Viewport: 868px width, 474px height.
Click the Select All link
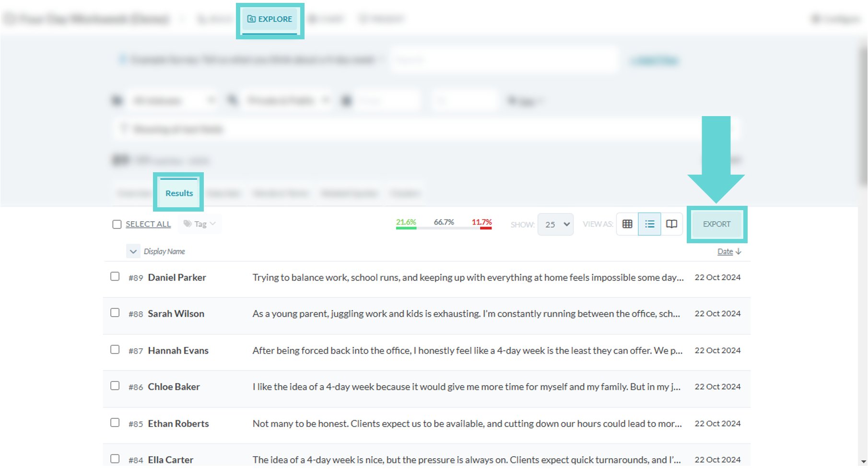pyautogui.click(x=148, y=224)
